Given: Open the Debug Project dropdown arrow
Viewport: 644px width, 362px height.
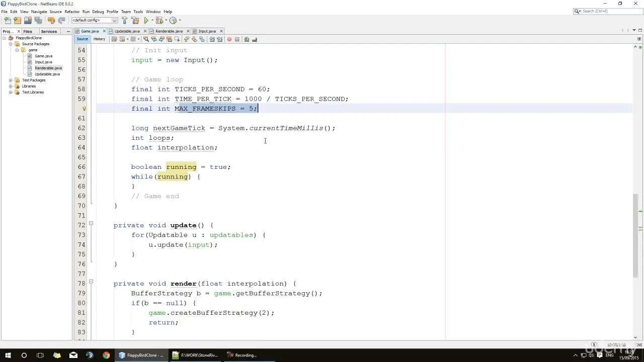Looking at the screenshot, I should 166,21.
